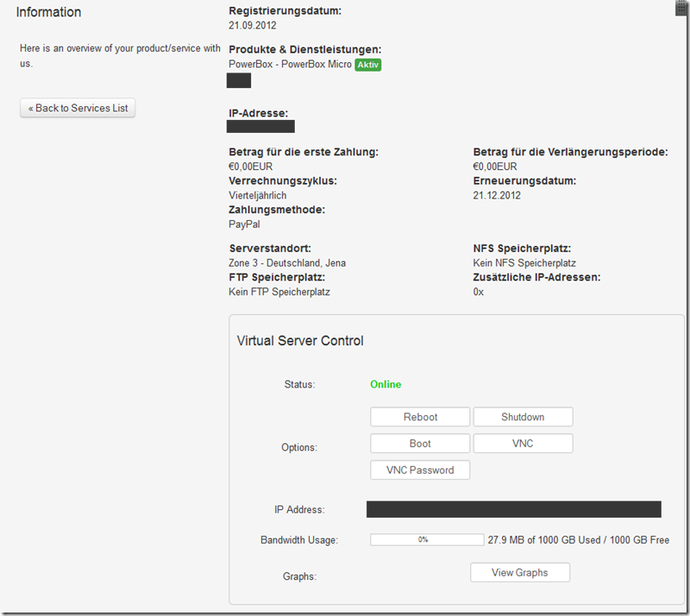Click the Kein FTP Speicherplatz value

[x=279, y=292]
